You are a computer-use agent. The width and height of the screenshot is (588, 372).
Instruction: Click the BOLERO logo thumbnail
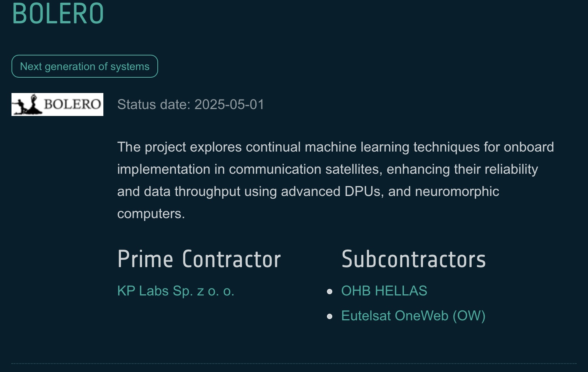(x=57, y=104)
